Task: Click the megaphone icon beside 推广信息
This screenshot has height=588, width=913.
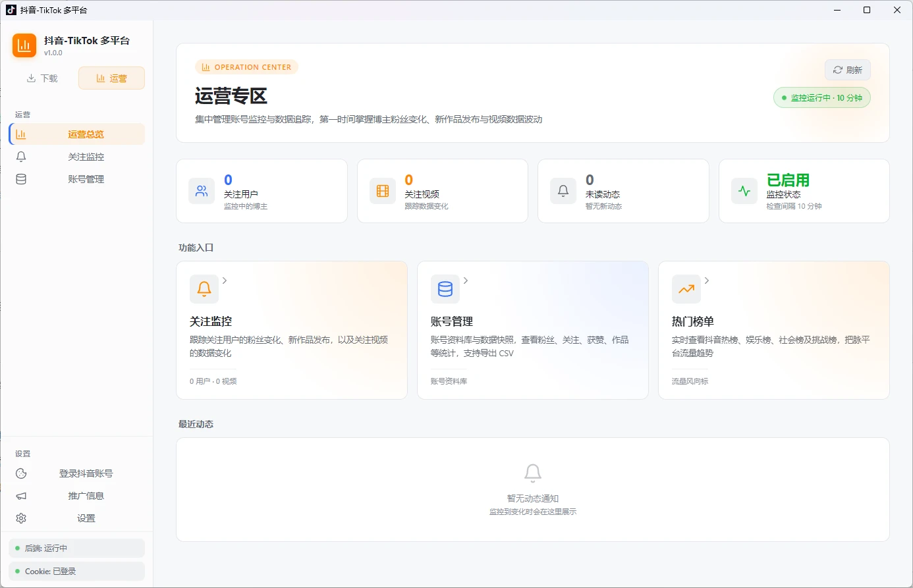Action: click(21, 496)
